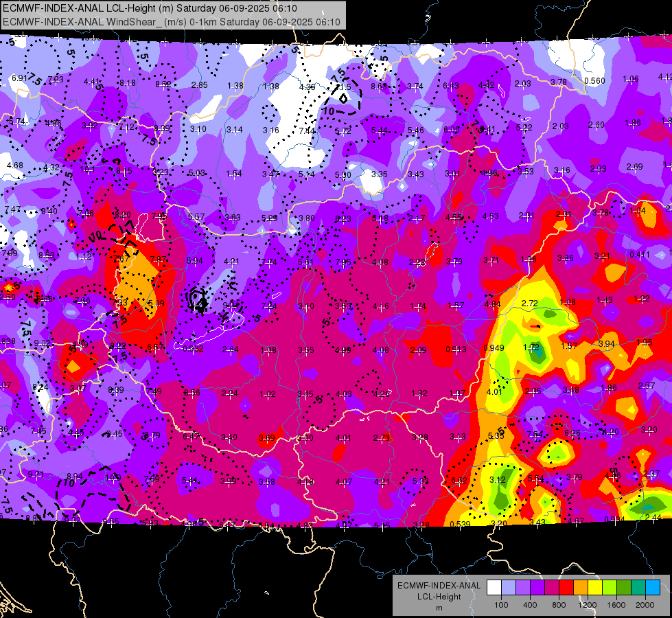
Task: Click the wind shear value 3.69
Action: point(267,438)
